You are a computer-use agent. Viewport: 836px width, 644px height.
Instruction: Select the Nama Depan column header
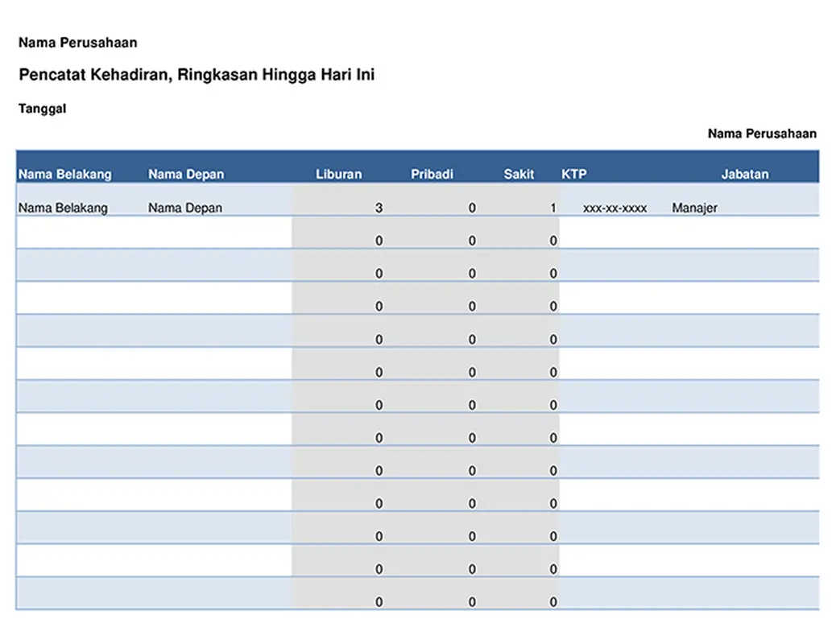point(186,174)
